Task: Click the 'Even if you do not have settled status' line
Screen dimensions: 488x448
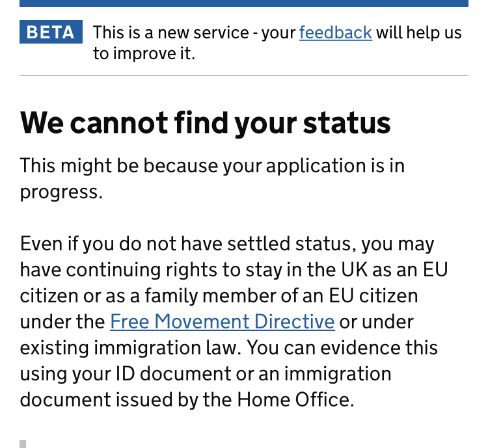Action: 227,244
